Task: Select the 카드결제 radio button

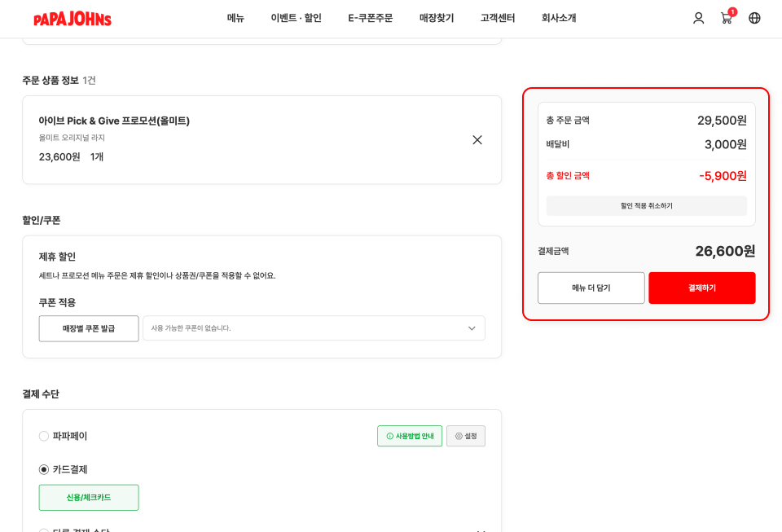Action: [44, 469]
